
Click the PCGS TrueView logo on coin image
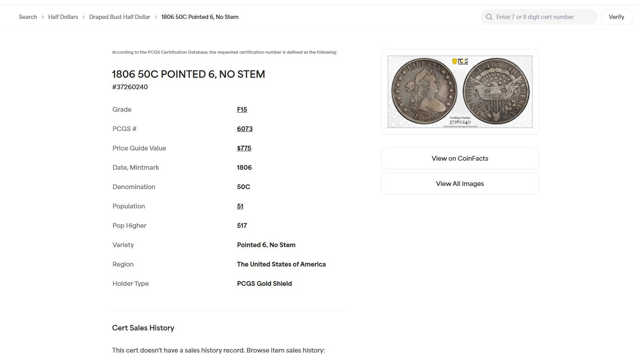click(460, 62)
